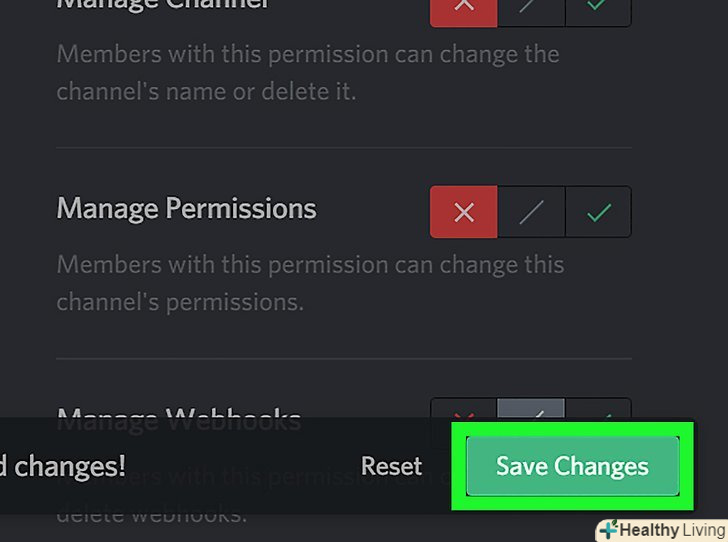Set Manage Permissions to neutral slash

(x=531, y=212)
